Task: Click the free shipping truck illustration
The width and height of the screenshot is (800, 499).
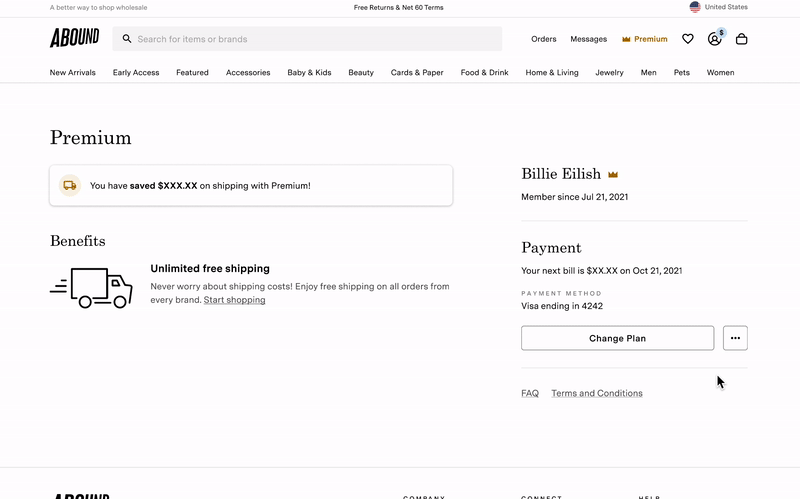Action: tap(91, 288)
